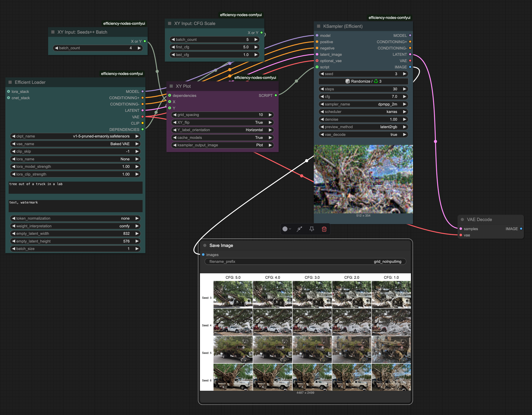532x415 pixels.
Task: Collapse the Save Image node
Action: point(205,245)
